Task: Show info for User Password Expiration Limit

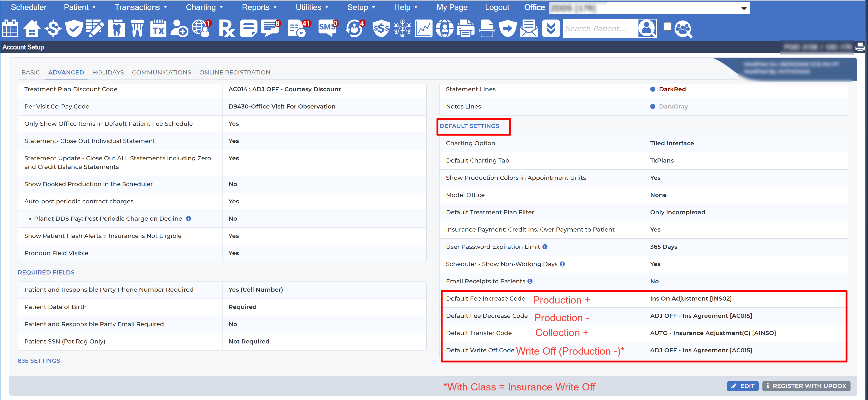Action: coord(545,247)
